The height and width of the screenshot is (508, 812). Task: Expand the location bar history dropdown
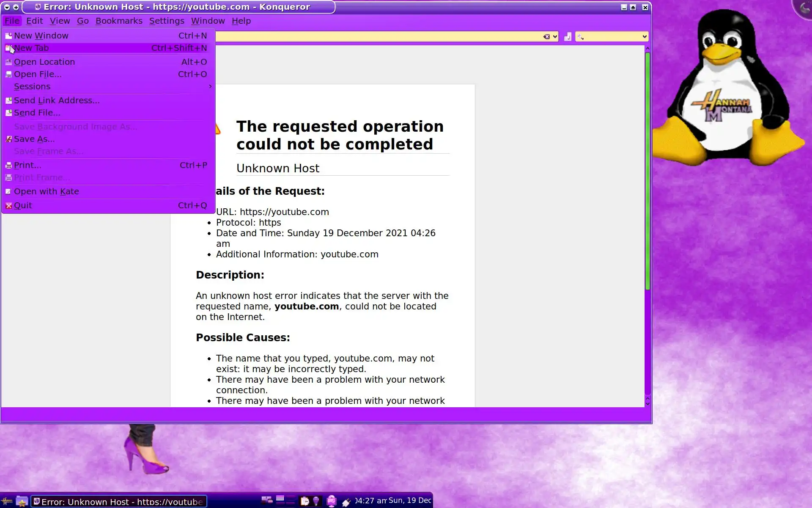pyautogui.click(x=555, y=37)
